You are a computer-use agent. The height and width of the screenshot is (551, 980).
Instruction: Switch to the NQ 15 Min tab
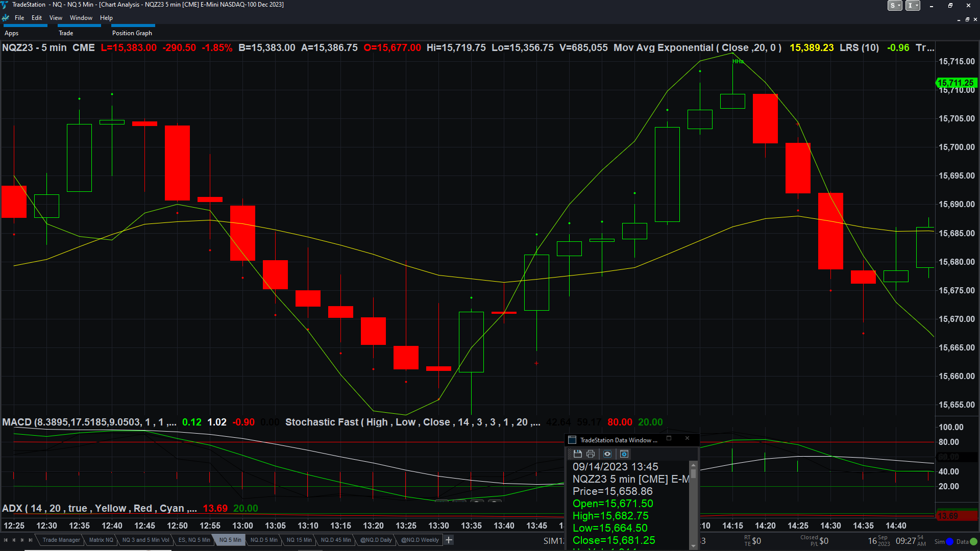click(299, 540)
